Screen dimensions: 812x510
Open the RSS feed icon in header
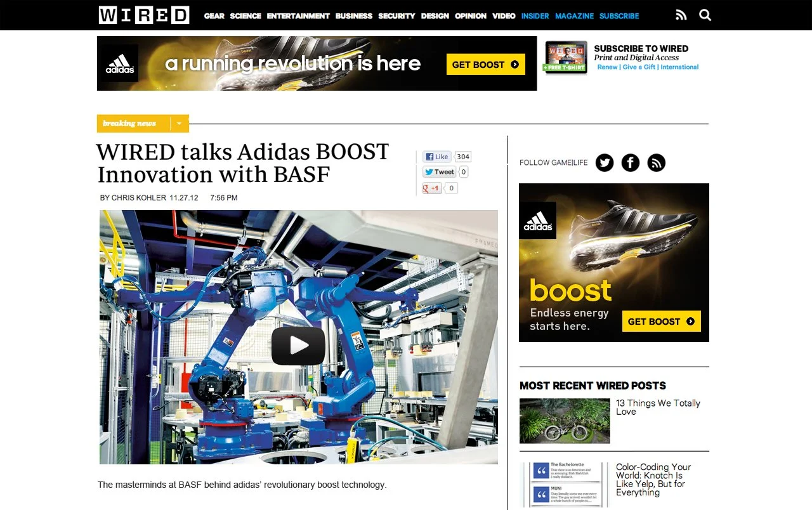pyautogui.click(x=681, y=15)
